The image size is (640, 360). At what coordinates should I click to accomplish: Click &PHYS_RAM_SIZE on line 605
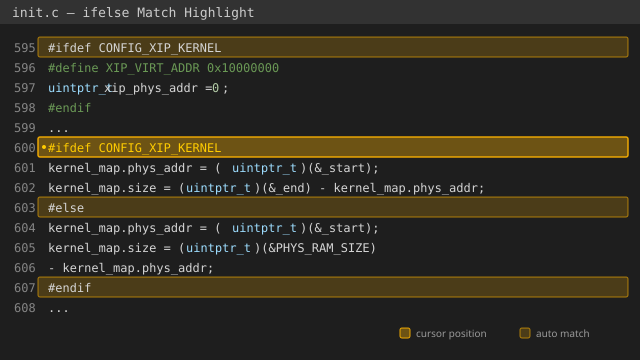pyautogui.click(x=318, y=248)
